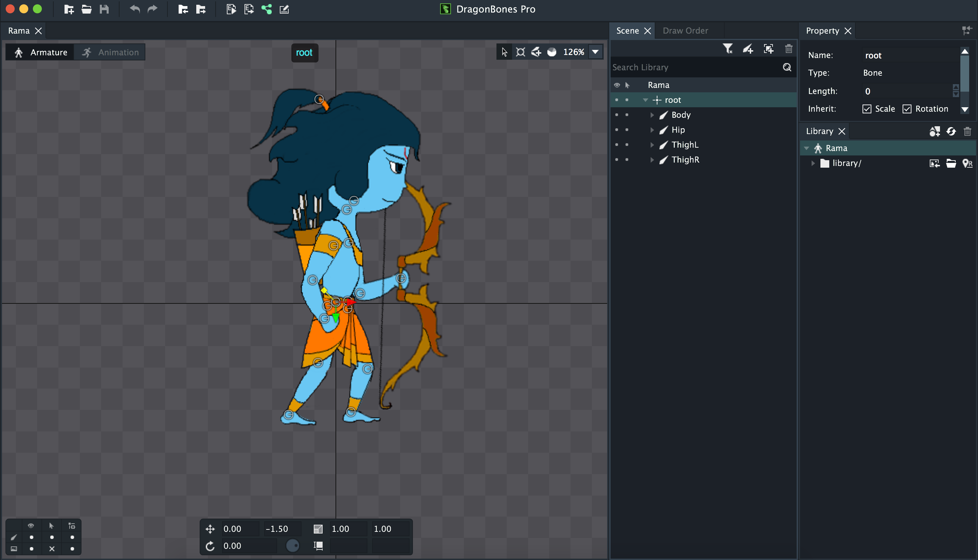The width and height of the screenshot is (978, 560).
Task: Click the open folder icon on library/ row
Action: [951, 164]
